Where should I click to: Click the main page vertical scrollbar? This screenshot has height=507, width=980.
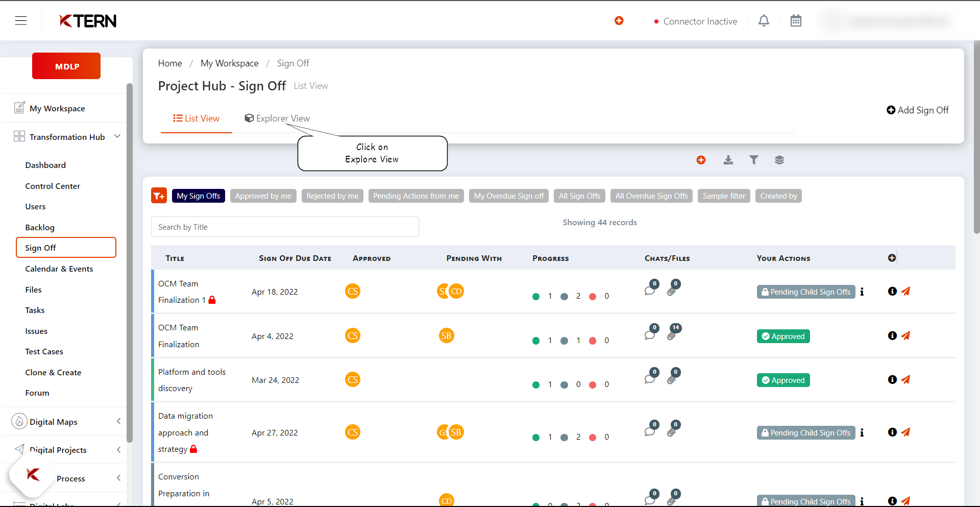(976, 138)
